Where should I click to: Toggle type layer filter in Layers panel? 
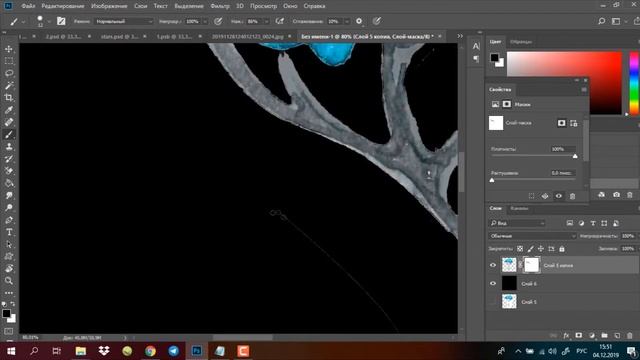[593, 223]
